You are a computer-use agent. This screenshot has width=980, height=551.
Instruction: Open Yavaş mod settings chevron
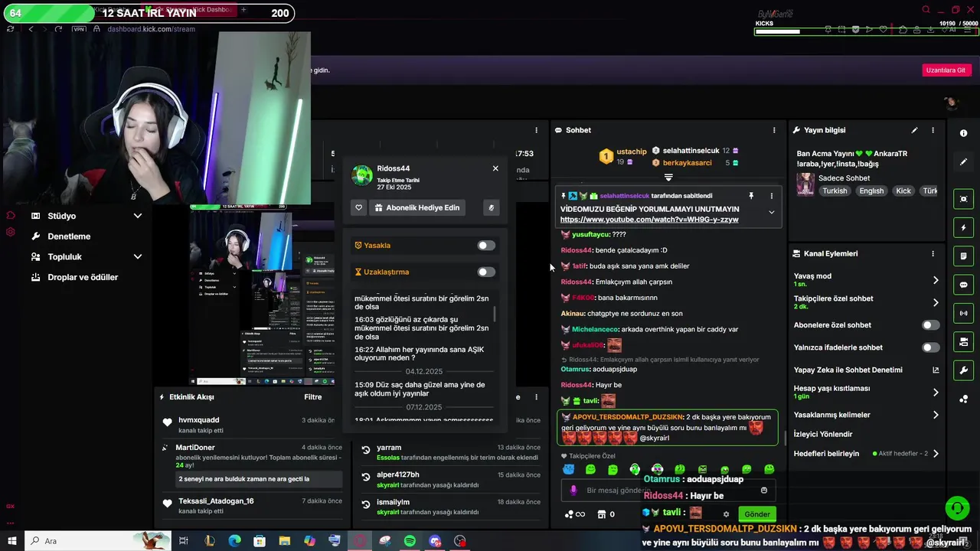[x=935, y=280]
